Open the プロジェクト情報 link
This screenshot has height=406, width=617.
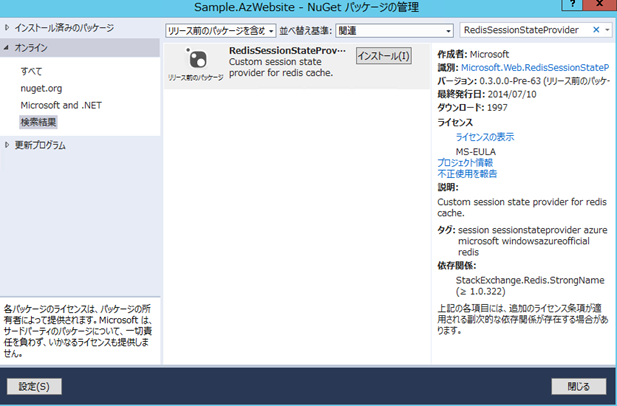pos(465,162)
